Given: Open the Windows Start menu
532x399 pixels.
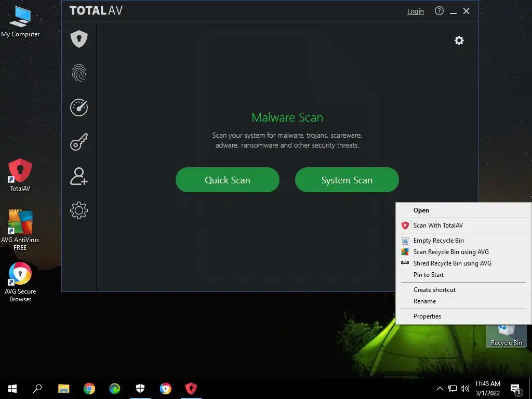Looking at the screenshot, I should [12, 389].
